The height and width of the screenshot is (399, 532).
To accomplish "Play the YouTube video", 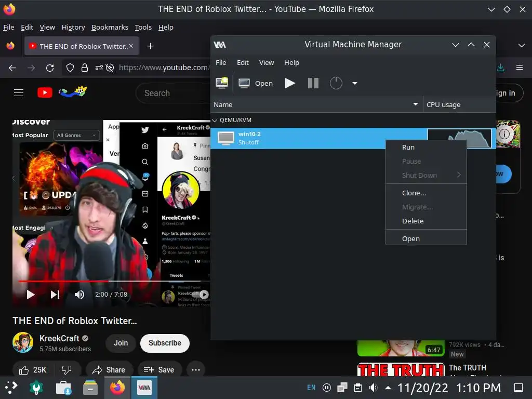I will 31,295.
